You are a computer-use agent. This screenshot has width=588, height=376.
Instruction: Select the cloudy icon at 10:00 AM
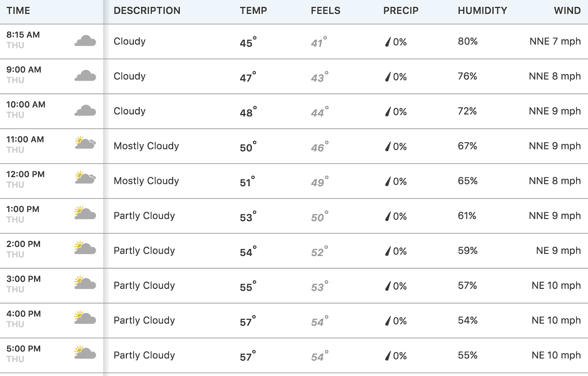[x=85, y=111]
